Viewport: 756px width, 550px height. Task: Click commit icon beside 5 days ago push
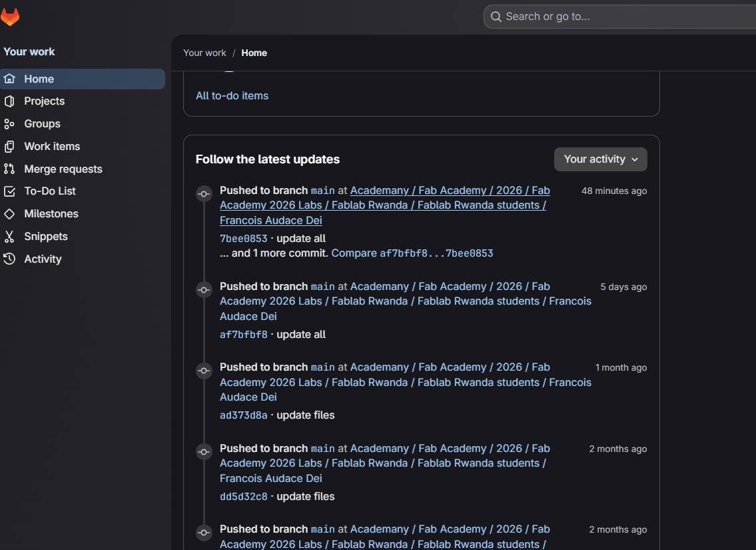[204, 290]
